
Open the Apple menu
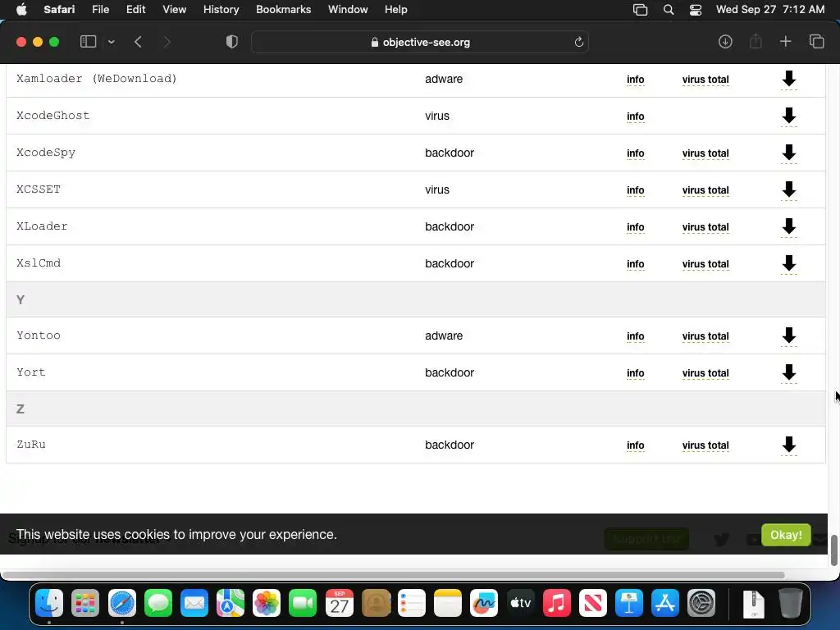coord(21,10)
